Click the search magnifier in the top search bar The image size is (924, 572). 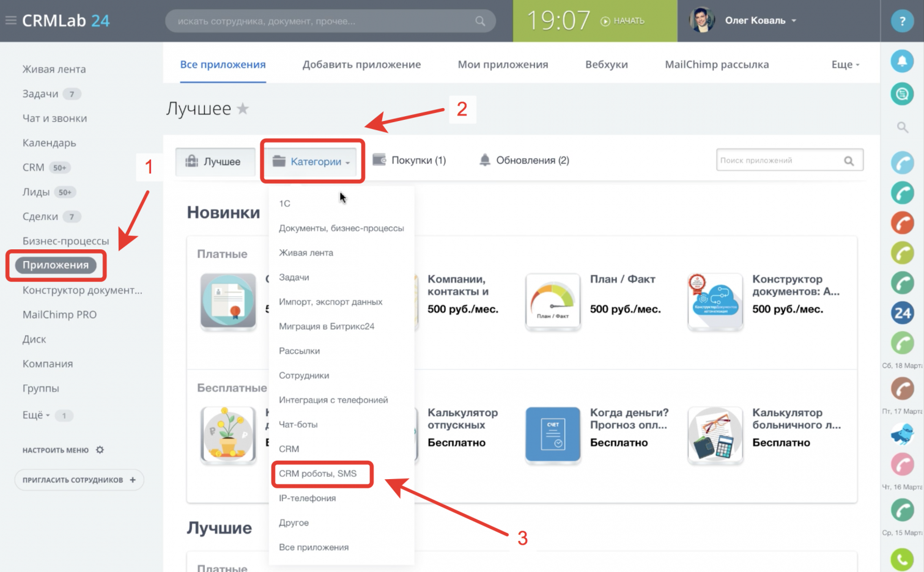point(480,21)
